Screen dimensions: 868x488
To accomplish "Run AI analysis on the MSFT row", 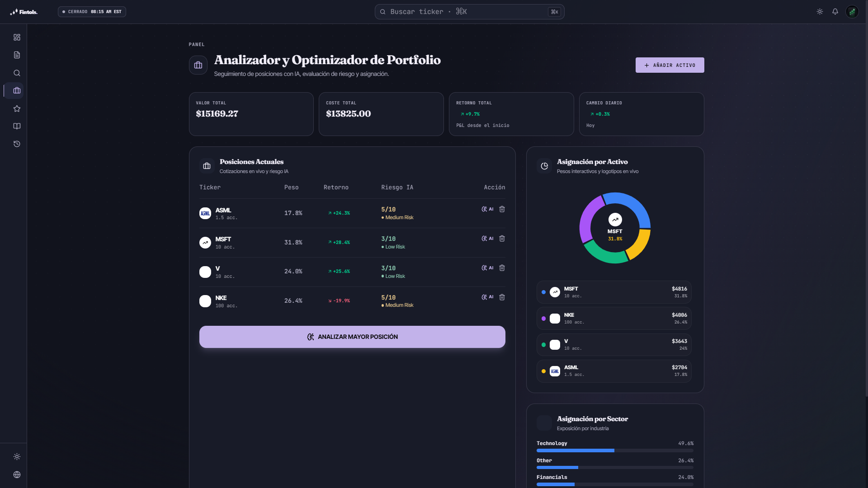I will 487,239.
